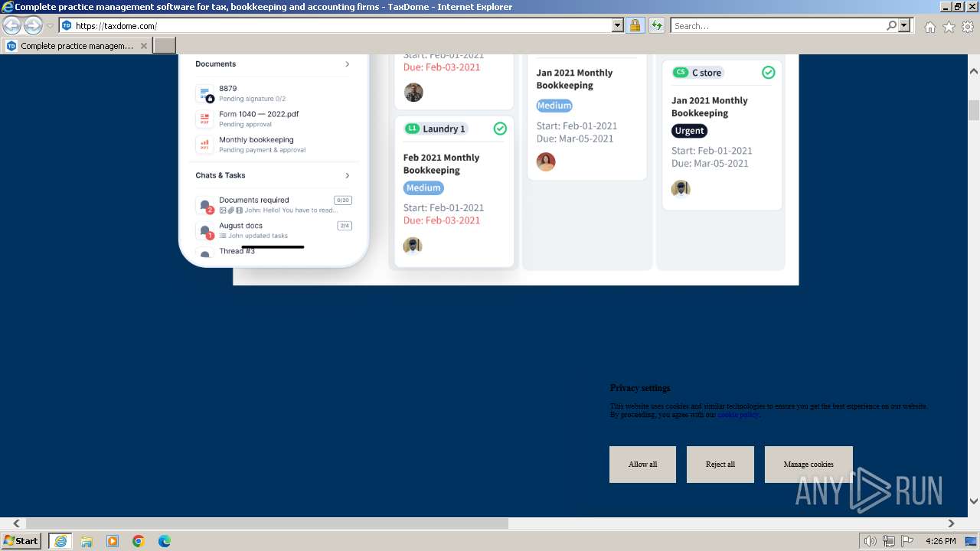Open the Back/Forward history dropdown arrow
Viewport: 980px width, 551px height.
(50, 26)
